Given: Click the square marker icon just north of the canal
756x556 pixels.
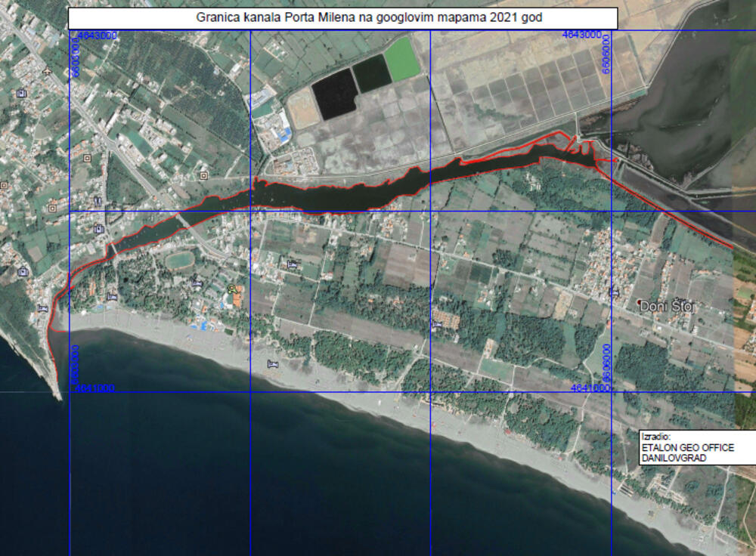Looking at the screenshot, I should tap(203, 175).
